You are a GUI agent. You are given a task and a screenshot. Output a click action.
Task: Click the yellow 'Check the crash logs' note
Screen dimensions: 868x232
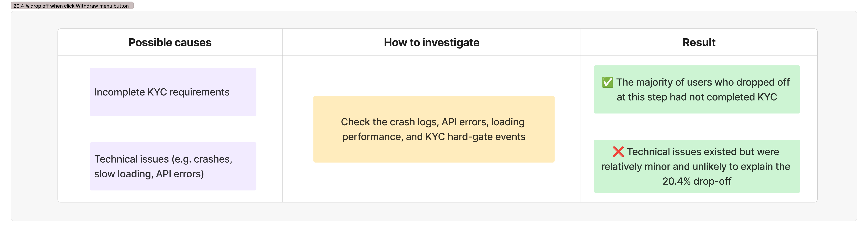[434, 129]
